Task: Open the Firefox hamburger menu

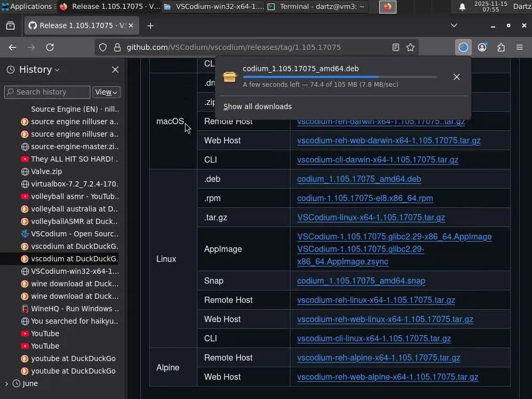Action: coord(520,47)
